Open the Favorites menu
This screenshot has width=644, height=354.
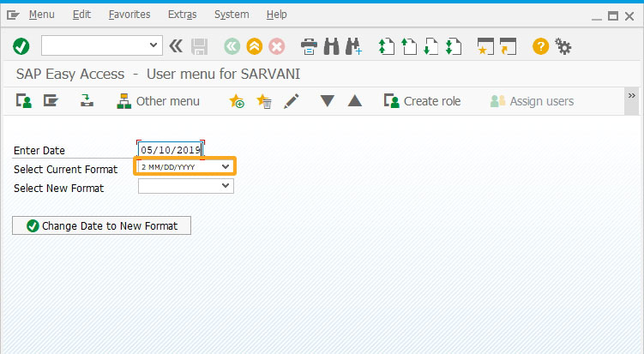click(x=129, y=15)
